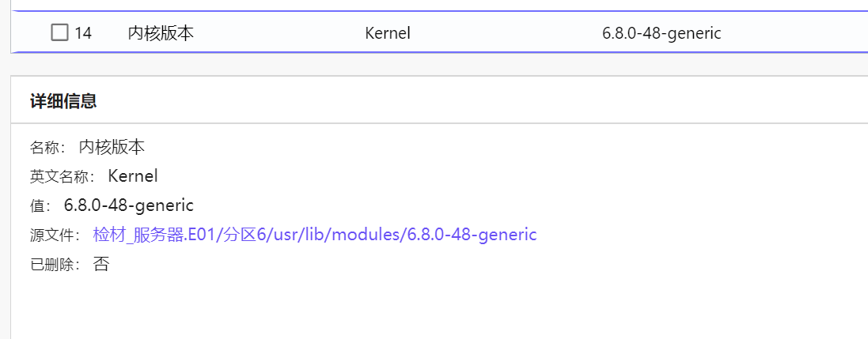Click the 名称 field label
Screen dimensions: 868x339
coord(47,148)
